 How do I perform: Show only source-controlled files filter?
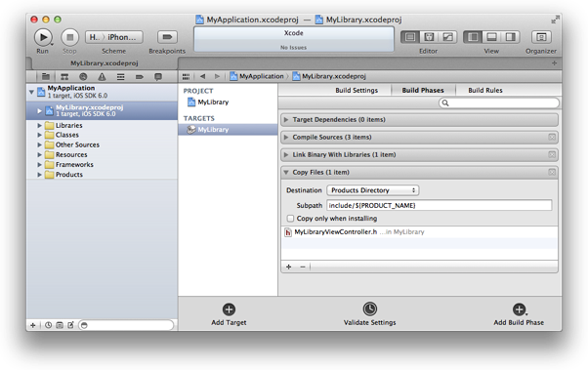60,325
